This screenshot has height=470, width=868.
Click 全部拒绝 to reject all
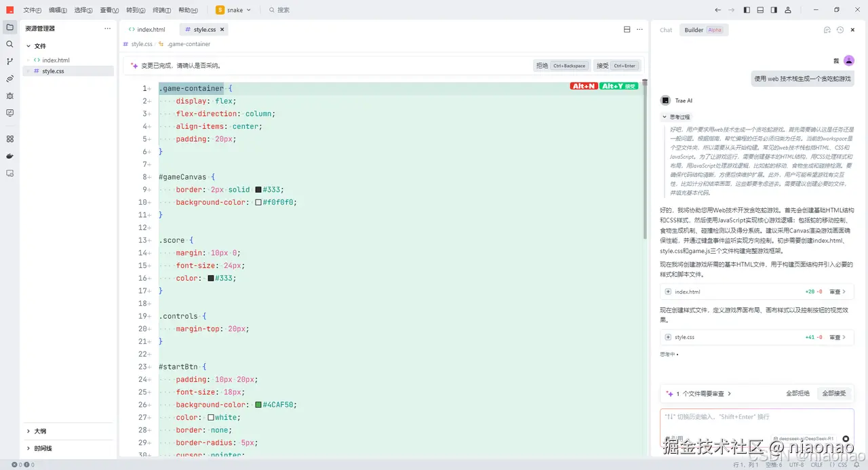click(x=797, y=393)
